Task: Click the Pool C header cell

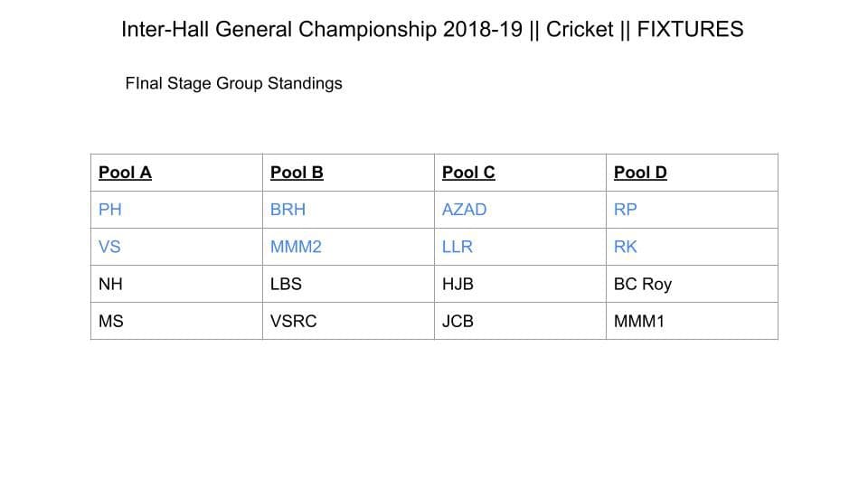Action: (x=521, y=173)
